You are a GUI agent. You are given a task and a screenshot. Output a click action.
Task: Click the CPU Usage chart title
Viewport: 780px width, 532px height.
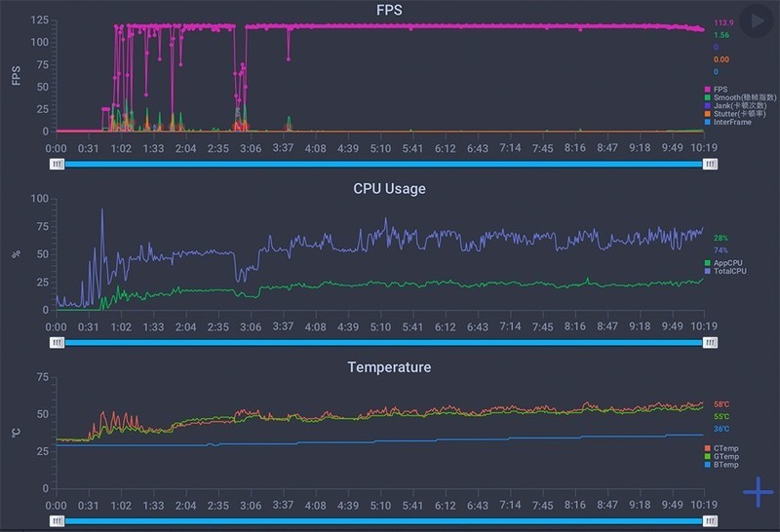(x=389, y=189)
